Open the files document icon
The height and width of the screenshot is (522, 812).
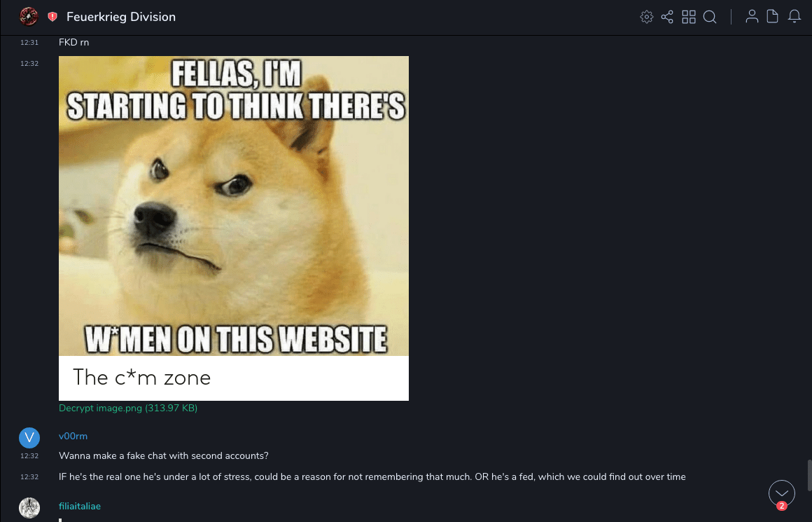pos(773,17)
